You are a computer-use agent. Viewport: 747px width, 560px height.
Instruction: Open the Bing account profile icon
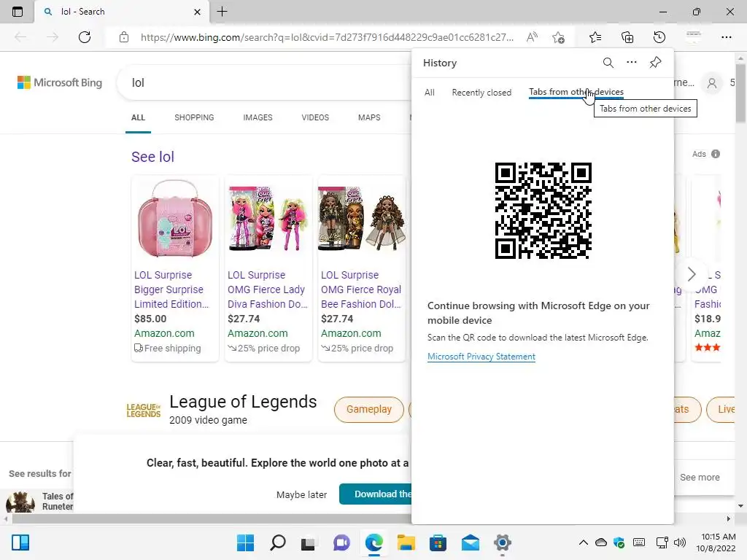point(712,83)
